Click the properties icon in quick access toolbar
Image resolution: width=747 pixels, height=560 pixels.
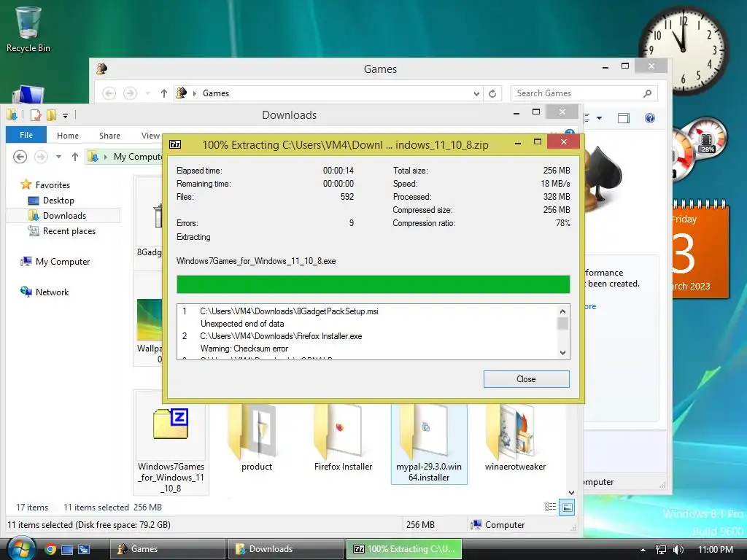(x=35, y=114)
